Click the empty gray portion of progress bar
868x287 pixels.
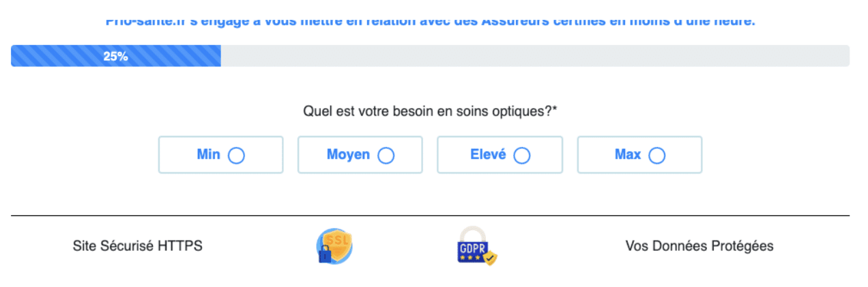(x=532, y=56)
